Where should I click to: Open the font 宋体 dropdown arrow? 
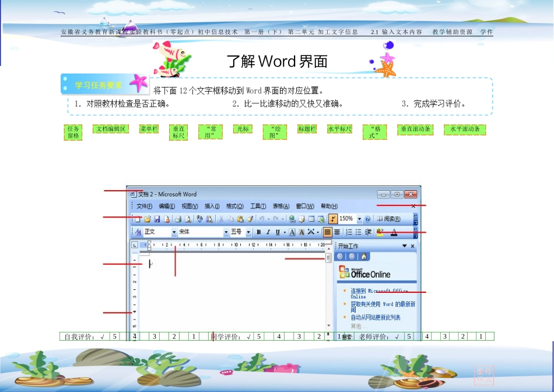[226, 232]
